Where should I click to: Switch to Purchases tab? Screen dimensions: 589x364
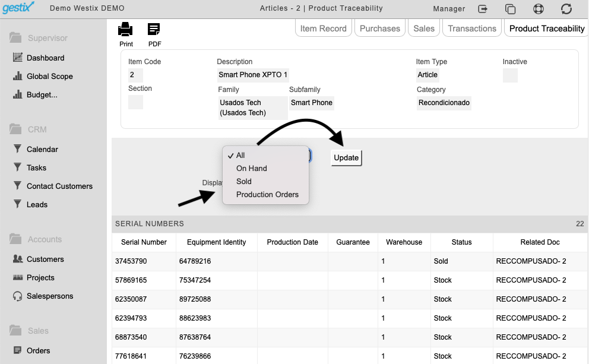[380, 29]
